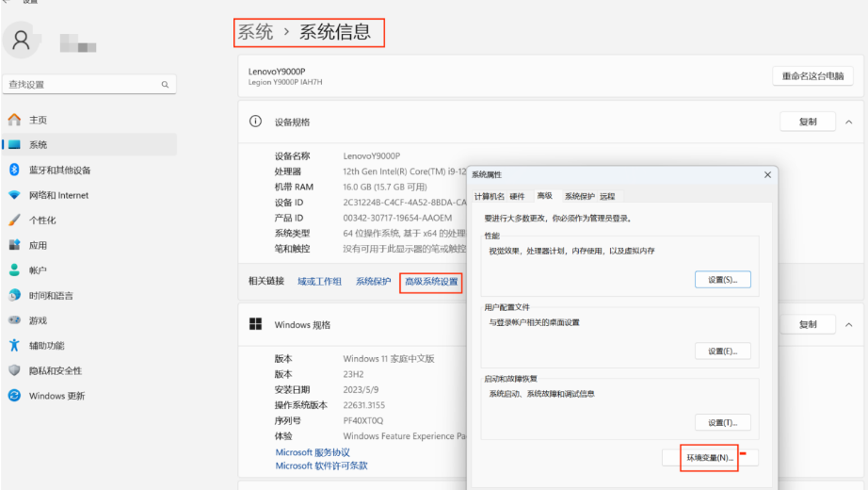Open 高级系统设置 link
The width and height of the screenshot is (868, 490).
(x=431, y=282)
